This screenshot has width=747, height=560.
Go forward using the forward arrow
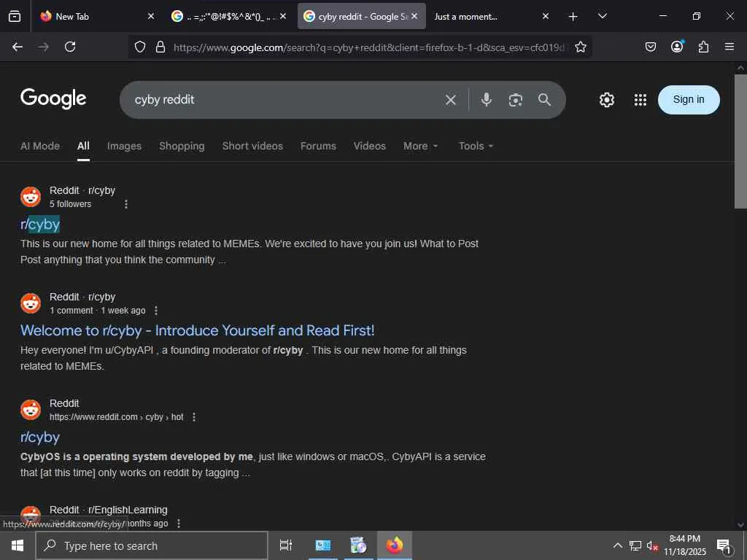click(x=43, y=47)
